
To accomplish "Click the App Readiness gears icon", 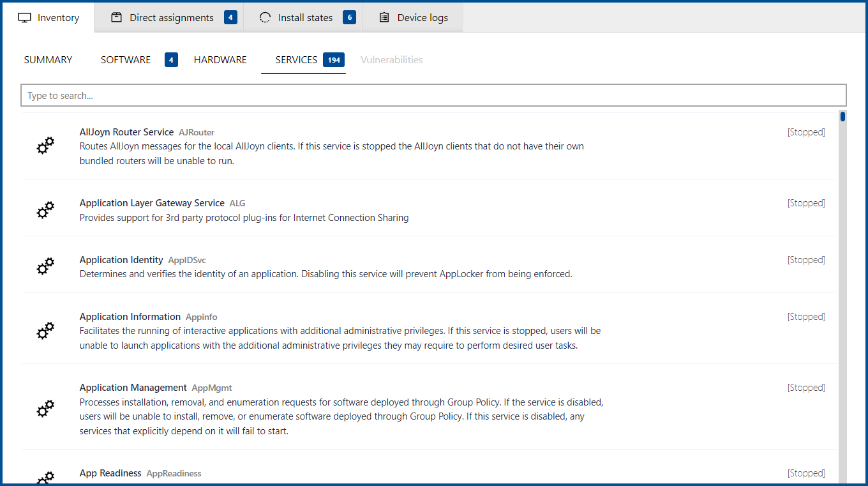I will point(45,478).
